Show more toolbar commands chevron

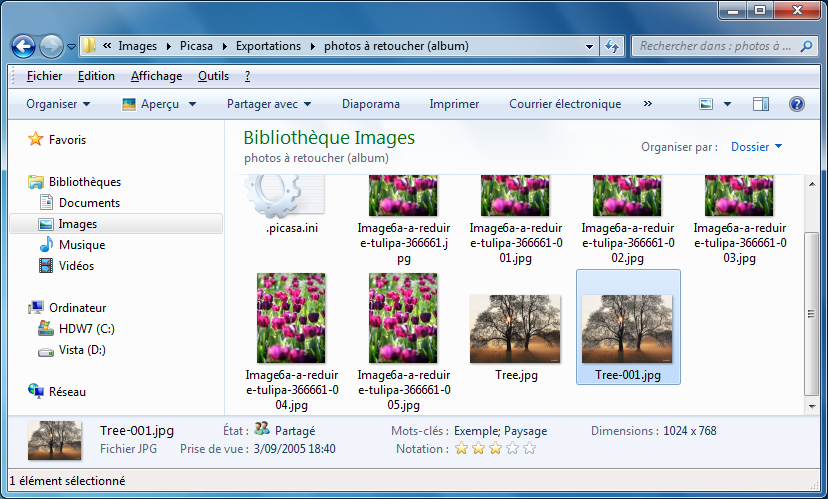click(647, 103)
